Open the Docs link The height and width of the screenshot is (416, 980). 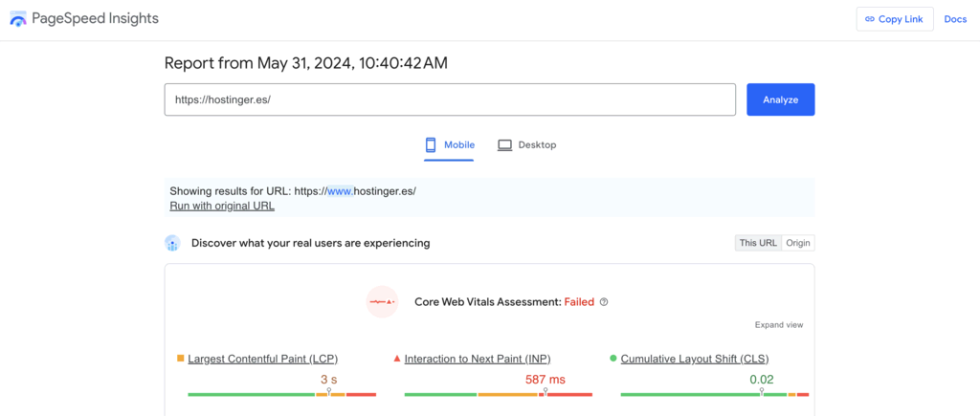click(x=955, y=19)
